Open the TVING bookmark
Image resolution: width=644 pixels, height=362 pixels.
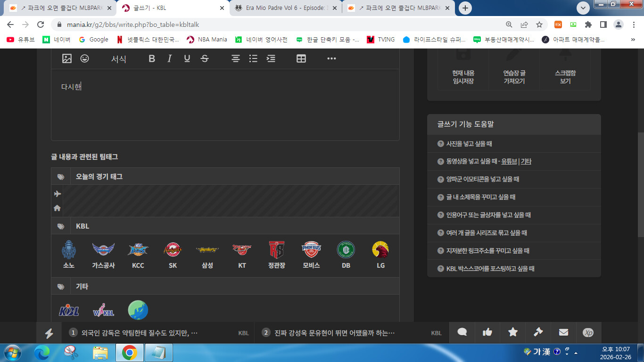tap(380, 40)
